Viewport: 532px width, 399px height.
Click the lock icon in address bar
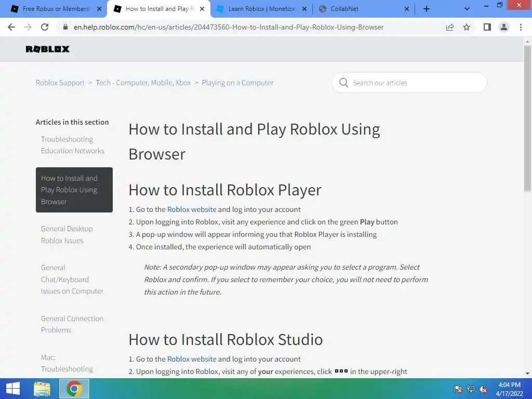tap(65, 27)
